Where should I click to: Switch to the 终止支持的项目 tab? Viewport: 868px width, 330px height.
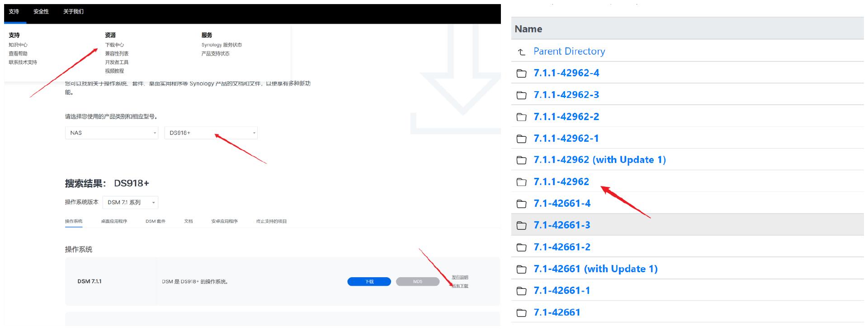coord(271,221)
